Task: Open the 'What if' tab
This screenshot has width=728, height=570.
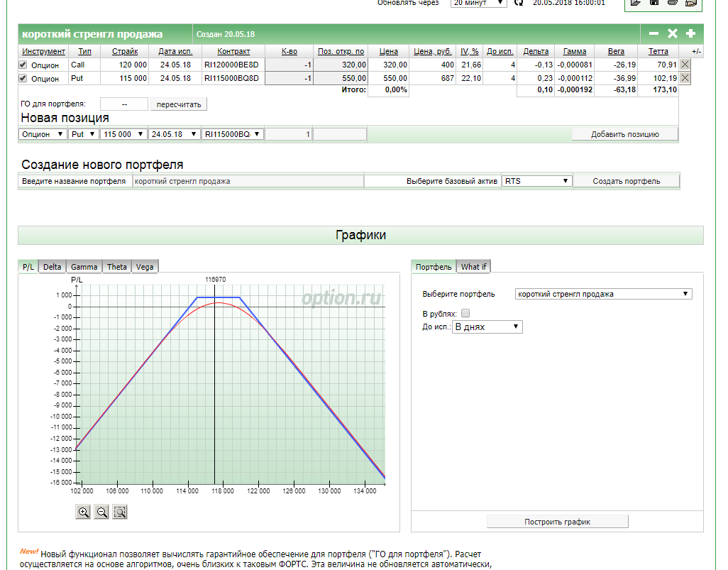Action: pyautogui.click(x=473, y=267)
